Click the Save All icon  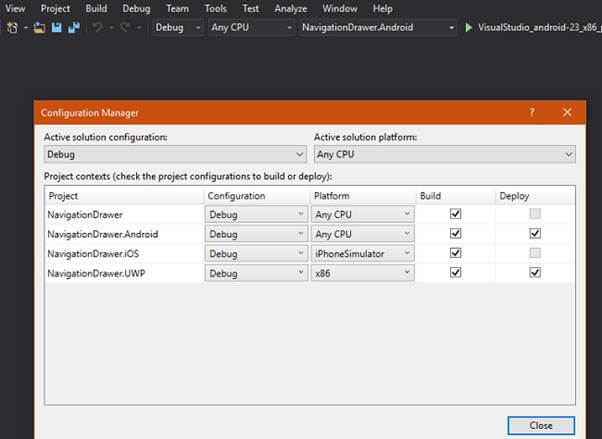(x=74, y=28)
